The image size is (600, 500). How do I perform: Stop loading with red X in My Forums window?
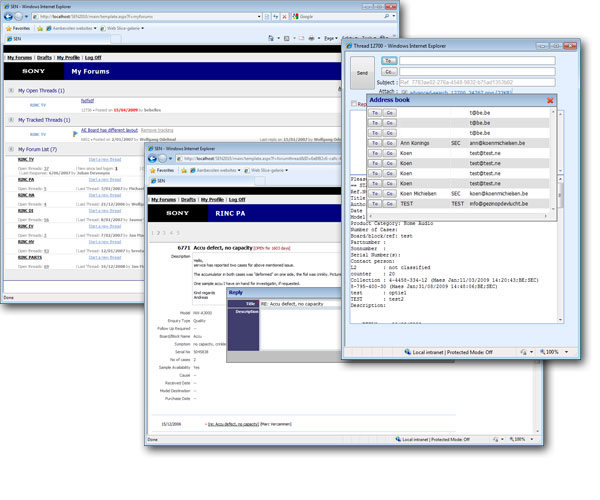coord(284,16)
